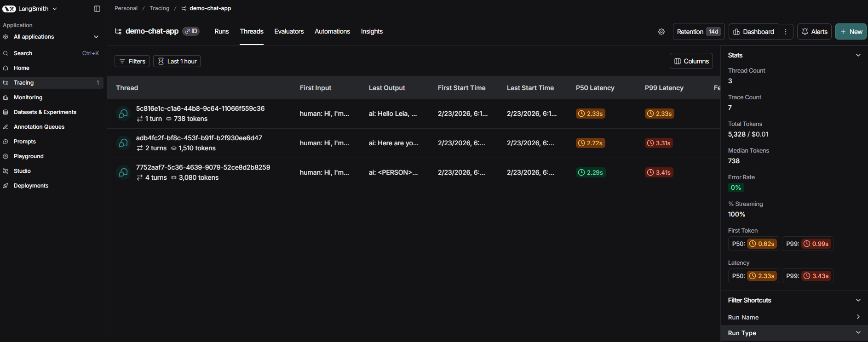Click the Retention 14d button
The width and height of the screenshot is (868, 342).
pos(699,32)
